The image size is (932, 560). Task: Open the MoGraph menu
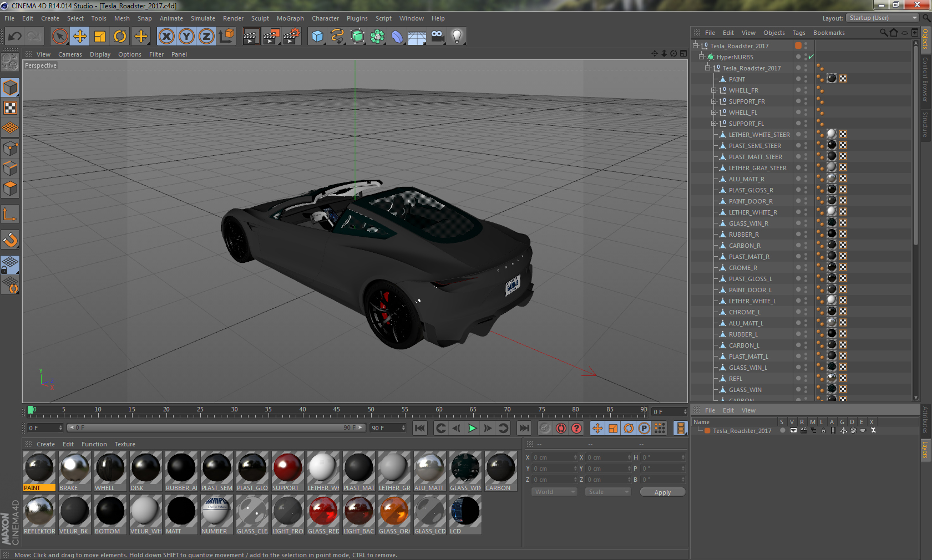[290, 18]
